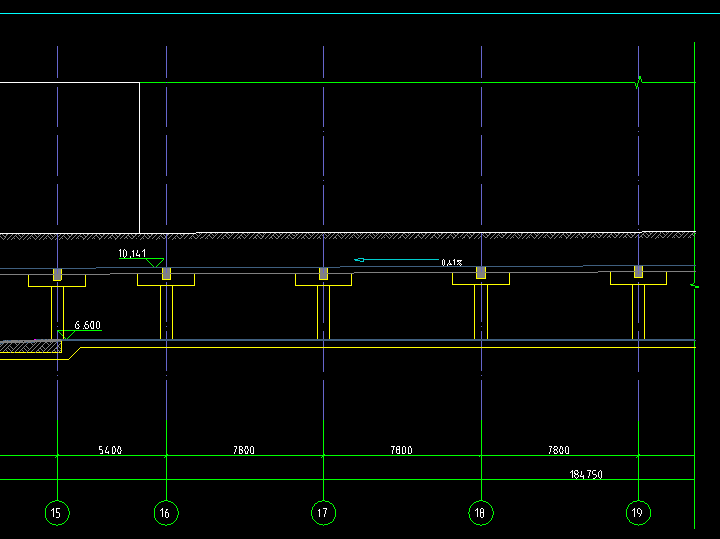720x539 pixels.
Task: Select the 5400 dimension text
Action: tap(110, 450)
